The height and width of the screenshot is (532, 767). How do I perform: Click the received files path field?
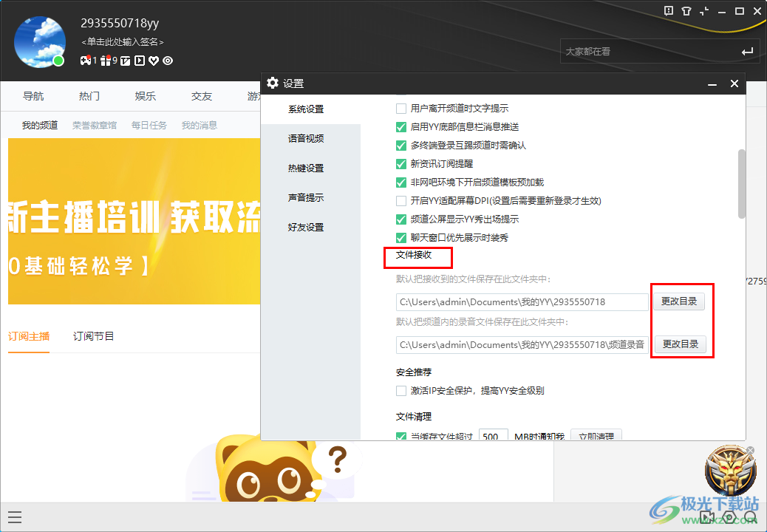click(522, 302)
